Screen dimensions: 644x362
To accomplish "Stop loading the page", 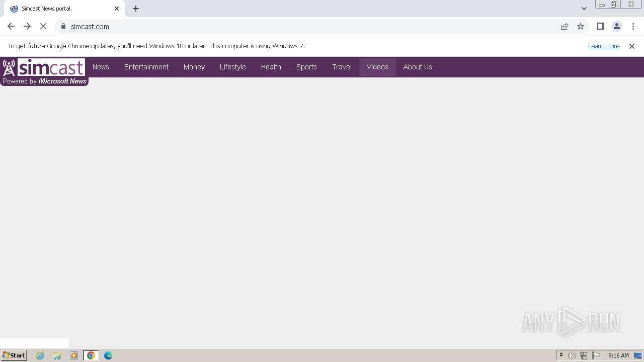I will pyautogui.click(x=43, y=26).
